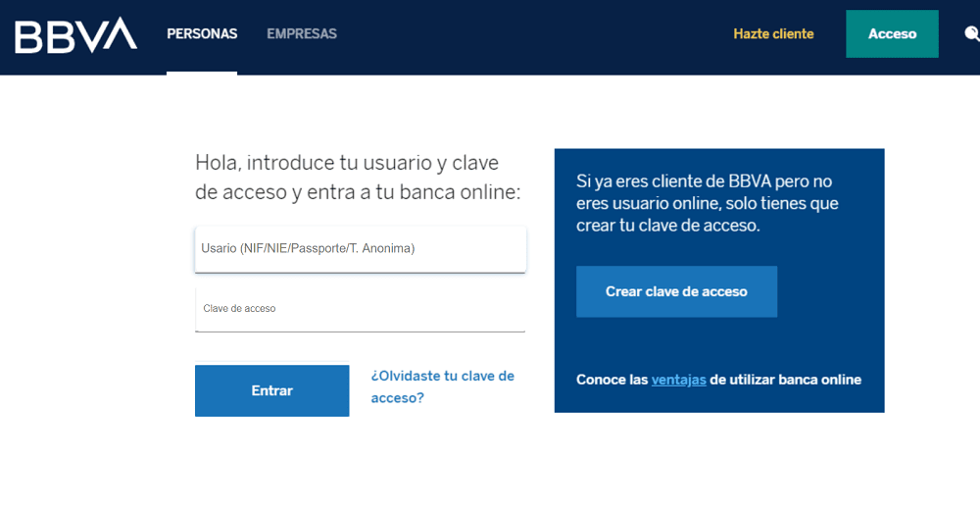Viewport: 980px width, 513px height.
Task: Focus the Usario NIF/NIE/Passporte input field
Action: click(361, 249)
